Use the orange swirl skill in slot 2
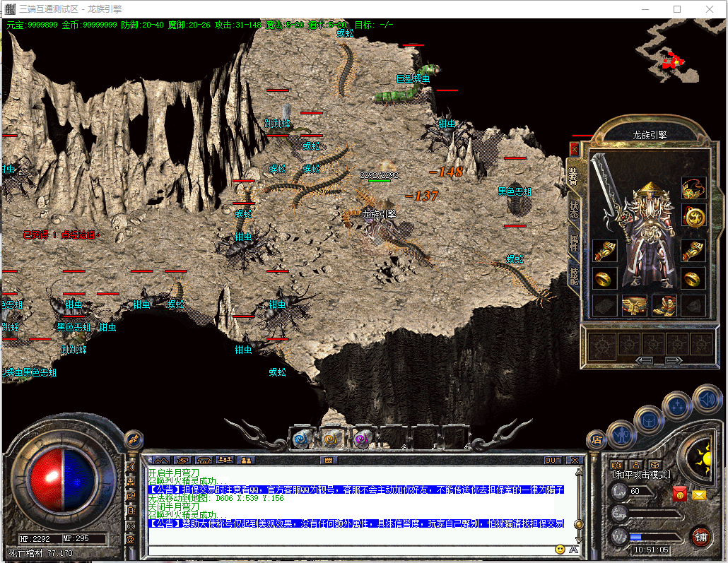This screenshot has width=728, height=563. pyautogui.click(x=331, y=438)
